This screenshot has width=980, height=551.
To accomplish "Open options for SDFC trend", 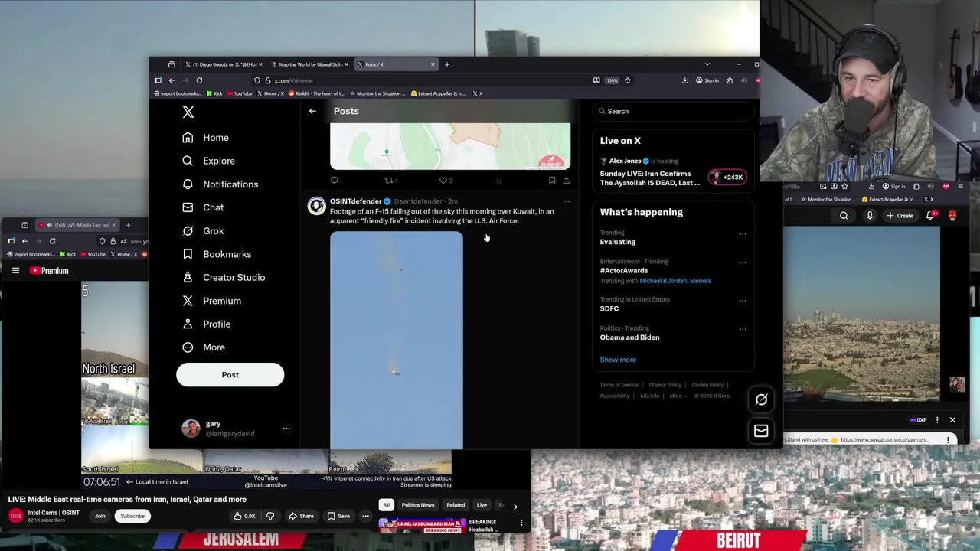I will 743,301.
